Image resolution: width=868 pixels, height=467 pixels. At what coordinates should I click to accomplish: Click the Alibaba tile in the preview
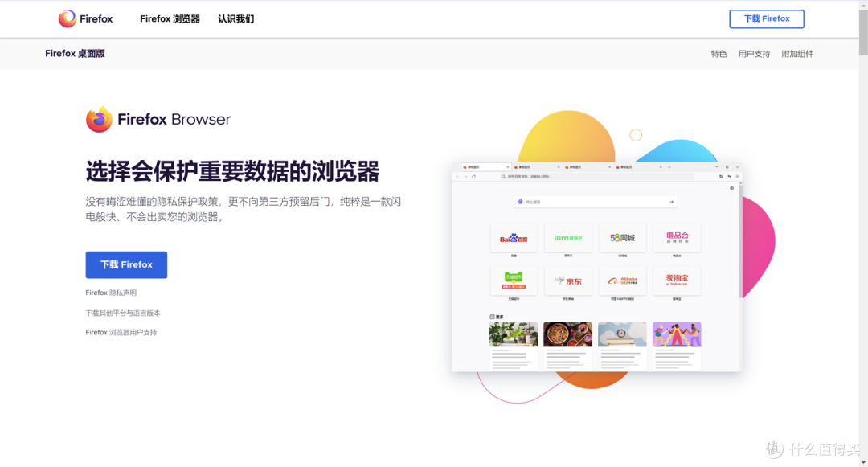[622, 281]
